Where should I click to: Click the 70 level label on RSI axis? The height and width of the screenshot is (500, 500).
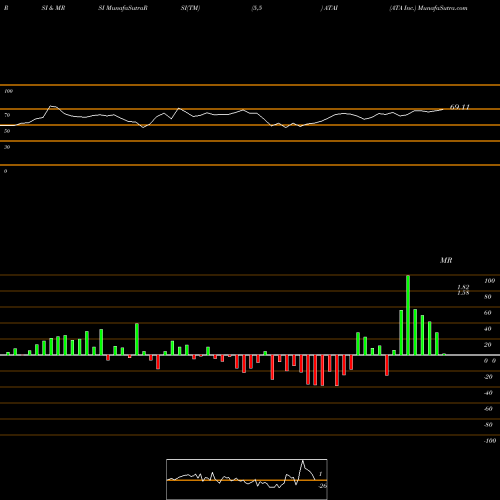(x=7, y=115)
